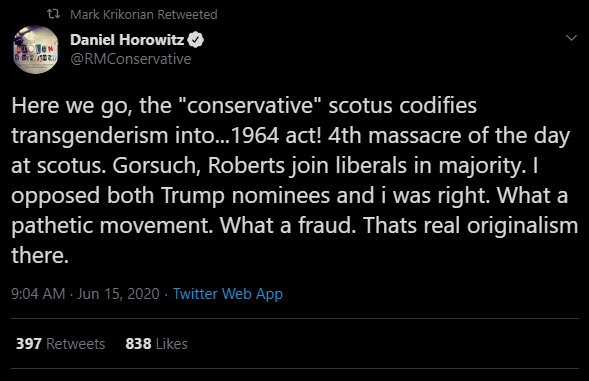Click "Trump nominees" in the tweet body
Screen dimensions: 589x381
pyautogui.click(x=245, y=195)
